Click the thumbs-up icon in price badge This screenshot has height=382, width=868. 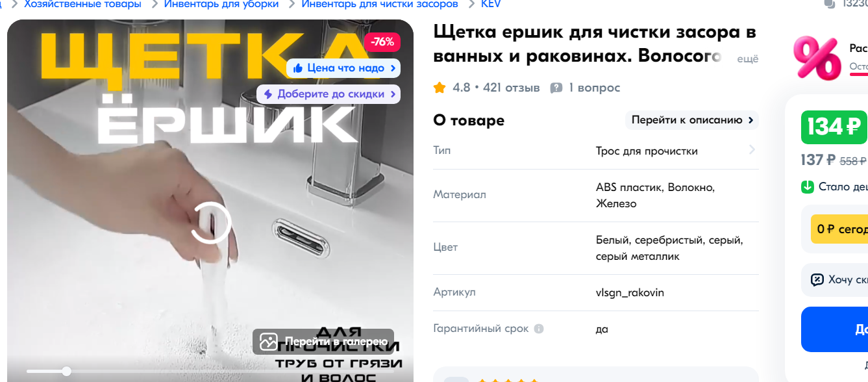(298, 68)
